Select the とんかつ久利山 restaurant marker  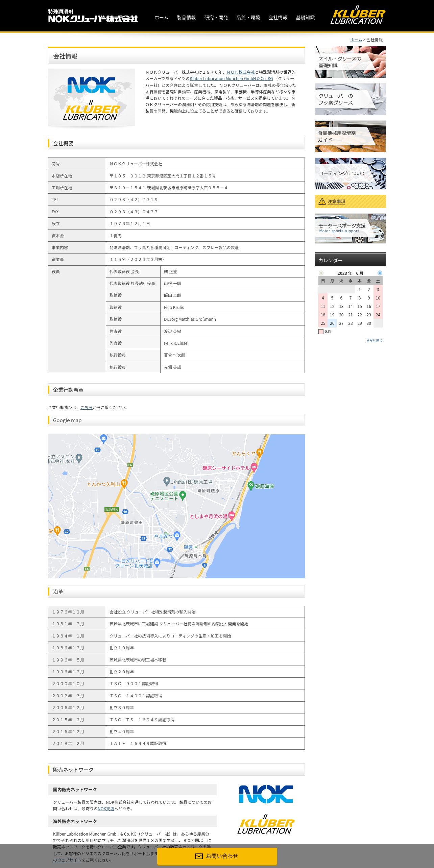tap(124, 484)
